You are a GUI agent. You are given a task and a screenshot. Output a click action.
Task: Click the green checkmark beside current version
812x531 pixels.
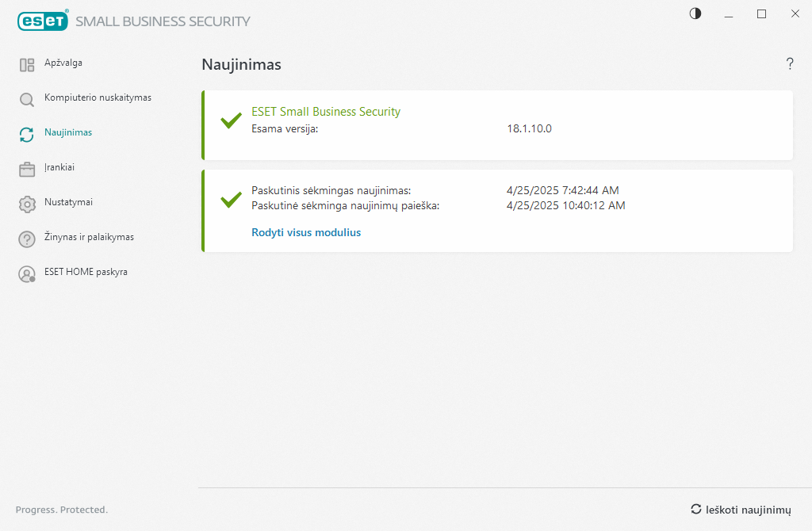point(231,120)
